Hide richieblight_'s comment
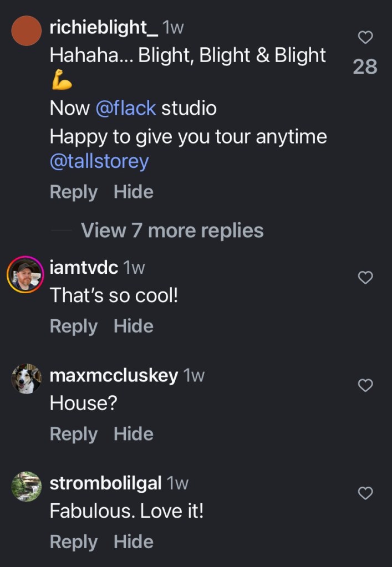This screenshot has width=392, height=567. [134, 192]
